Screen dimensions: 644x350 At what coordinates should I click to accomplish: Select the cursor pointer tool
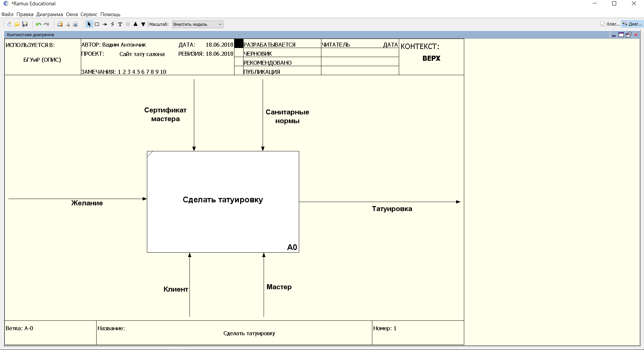[89, 24]
